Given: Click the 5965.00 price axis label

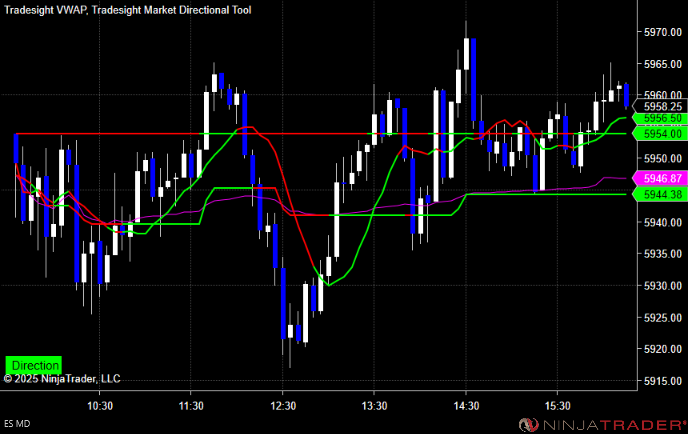Looking at the screenshot, I should point(663,64).
